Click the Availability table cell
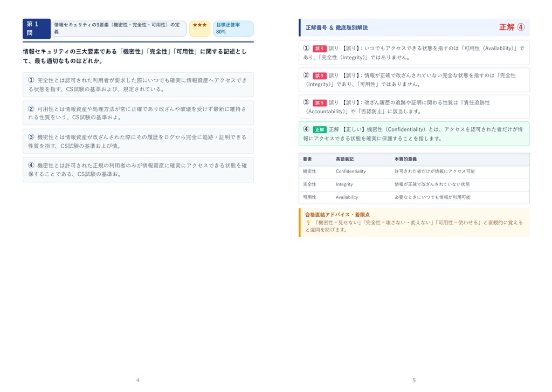The height and width of the screenshot is (392, 552). pos(347,197)
